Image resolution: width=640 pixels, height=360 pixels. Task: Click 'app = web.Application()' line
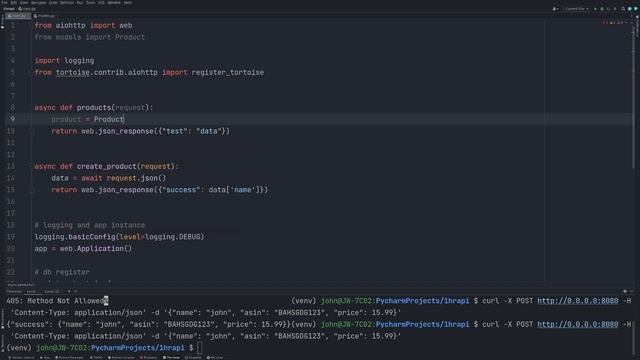coord(83,249)
